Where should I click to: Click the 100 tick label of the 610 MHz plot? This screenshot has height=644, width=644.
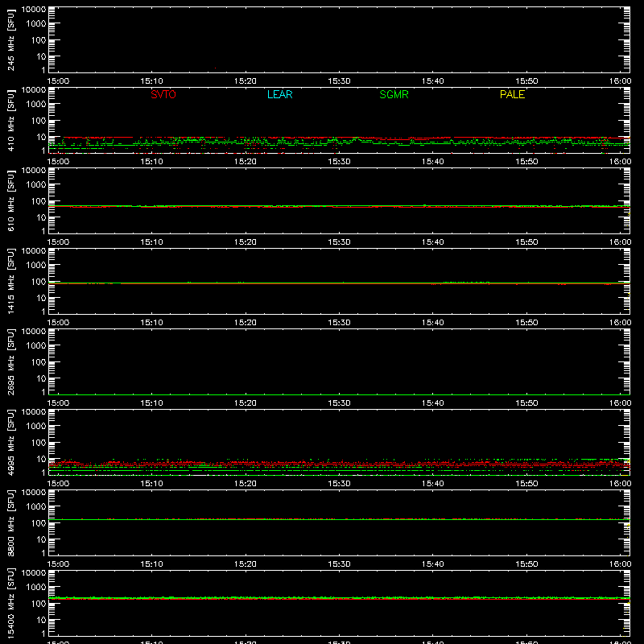(x=39, y=201)
